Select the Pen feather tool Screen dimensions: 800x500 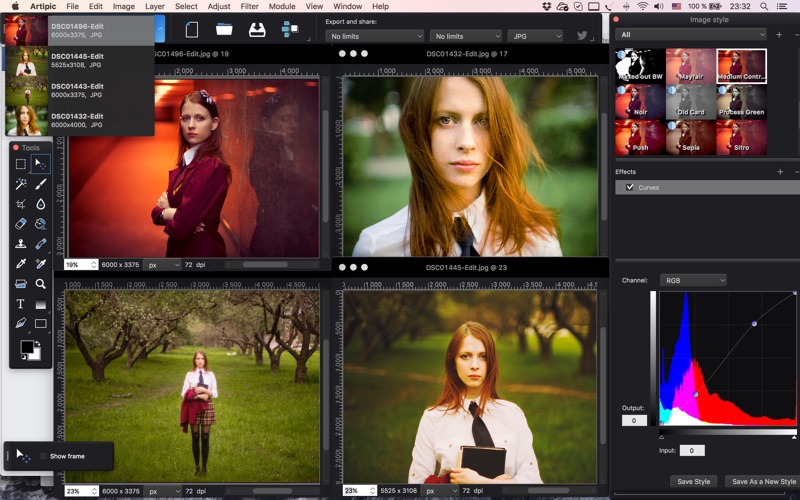(x=20, y=323)
